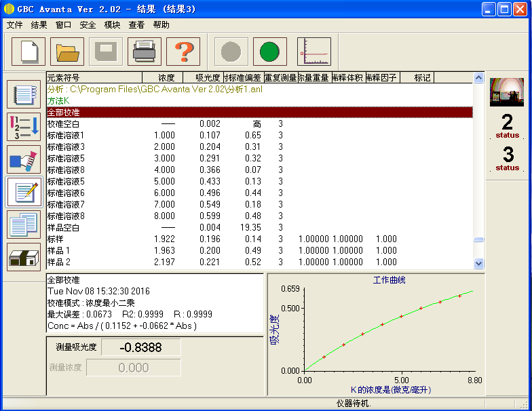Click the absorbance value 0.599

[210, 216]
